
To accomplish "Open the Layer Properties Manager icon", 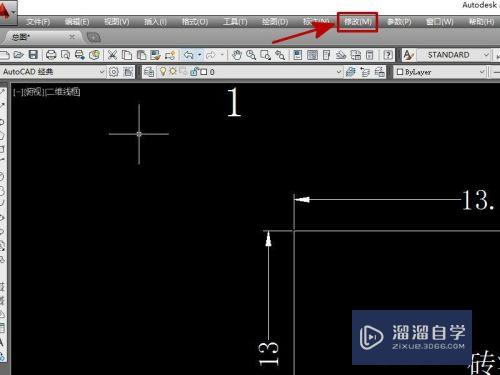I will [149, 72].
